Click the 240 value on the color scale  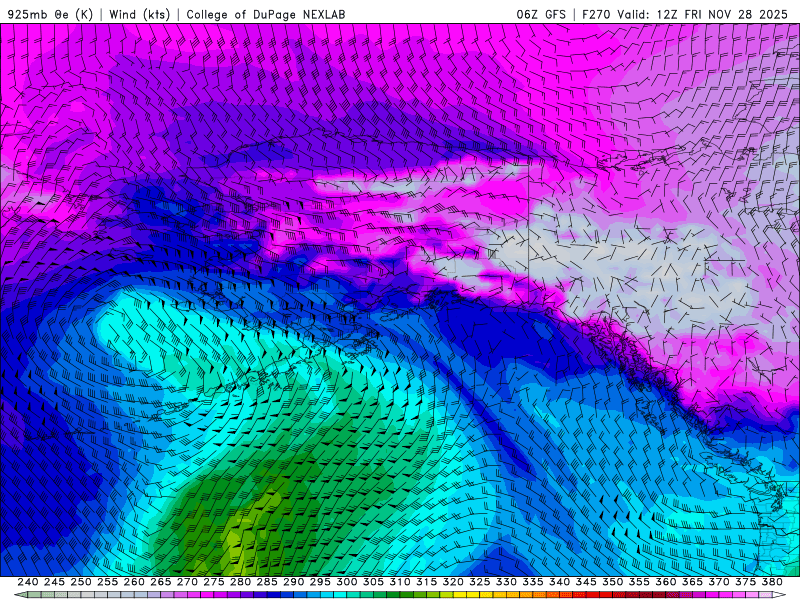28,582
